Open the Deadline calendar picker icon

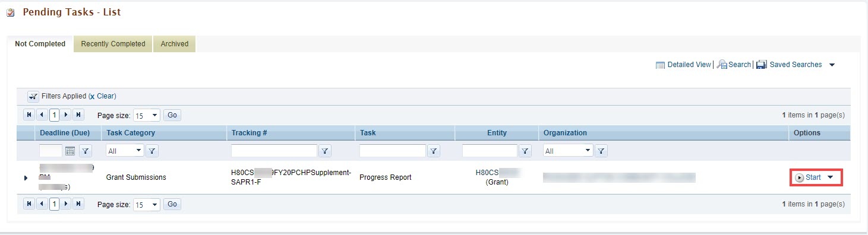tap(70, 151)
